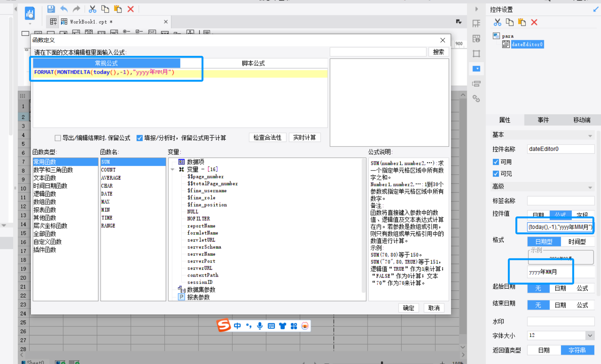Enable keep formula when exporting/editing checkbox
This screenshot has width=601, height=364.
coord(58,138)
